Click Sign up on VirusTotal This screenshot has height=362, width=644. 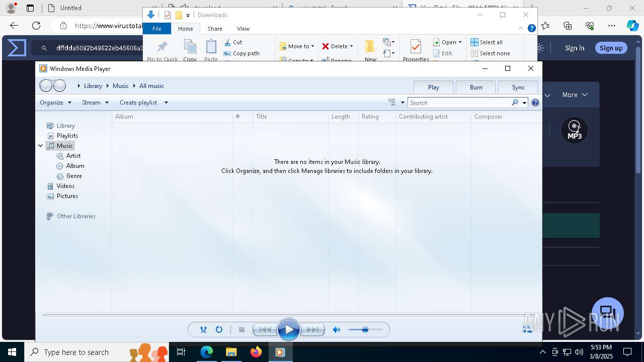(611, 48)
